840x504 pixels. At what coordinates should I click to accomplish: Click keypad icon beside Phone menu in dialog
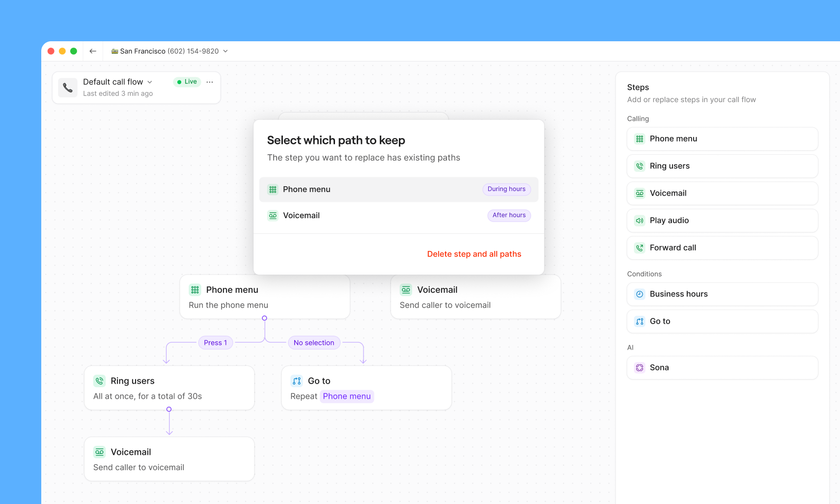[273, 189]
